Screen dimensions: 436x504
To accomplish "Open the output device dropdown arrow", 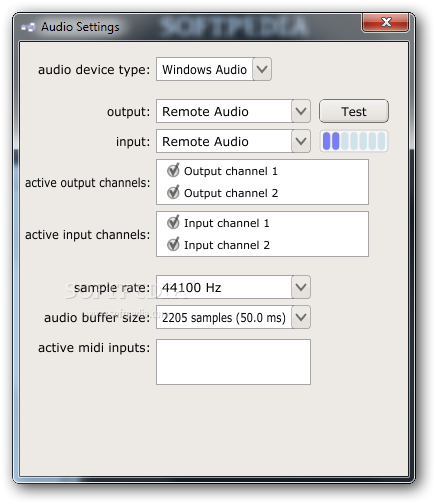I will point(301,111).
